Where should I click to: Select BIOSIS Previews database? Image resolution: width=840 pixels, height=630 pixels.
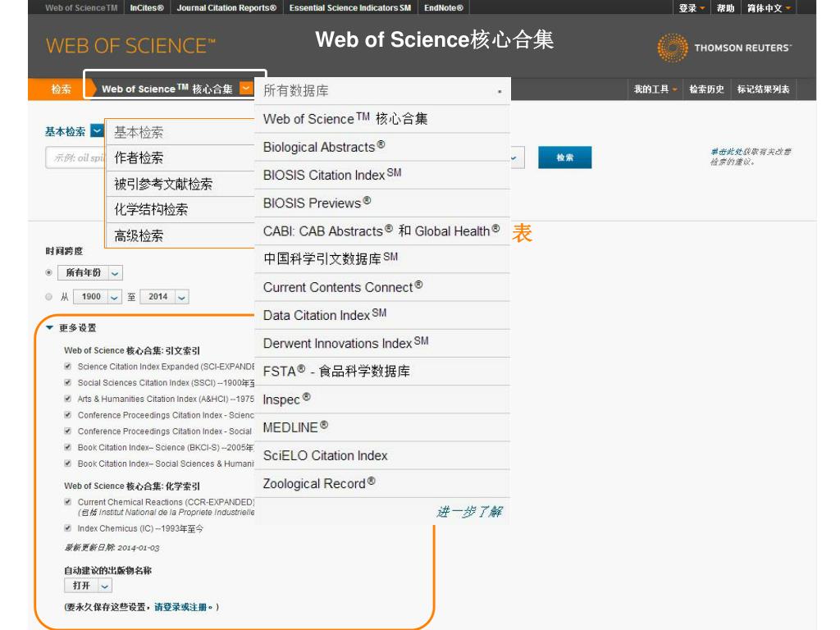(382, 203)
